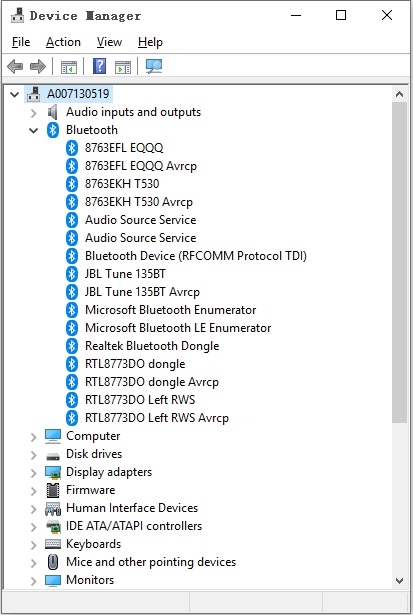The width and height of the screenshot is (413, 615).
Task: Click the Display adapters category icon
Action: click(x=53, y=472)
